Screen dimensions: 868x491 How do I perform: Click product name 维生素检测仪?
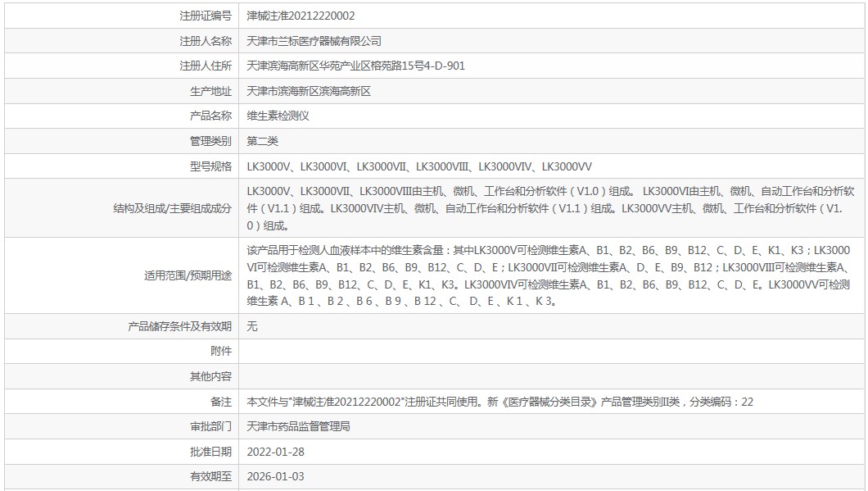pos(278,116)
